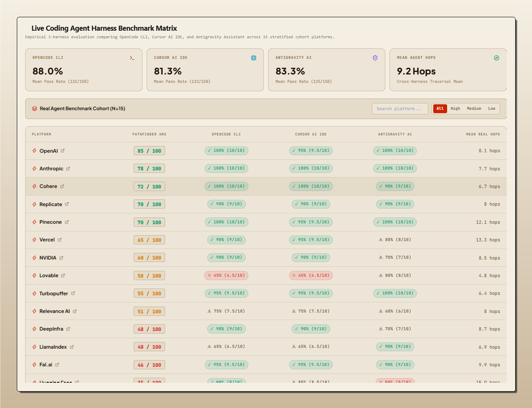
Task: Click Cohere's 72 / 100 score badge
Action: coord(149,187)
